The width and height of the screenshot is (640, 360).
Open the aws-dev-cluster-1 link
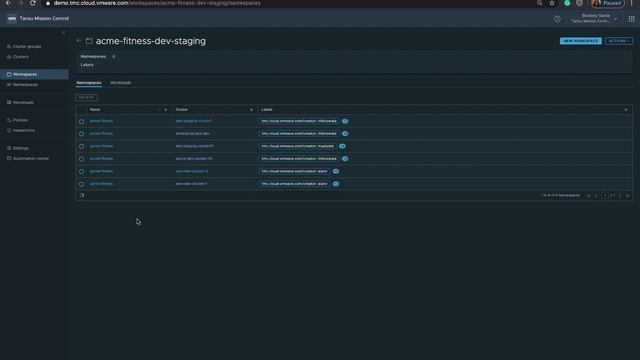pyautogui.click(x=191, y=184)
